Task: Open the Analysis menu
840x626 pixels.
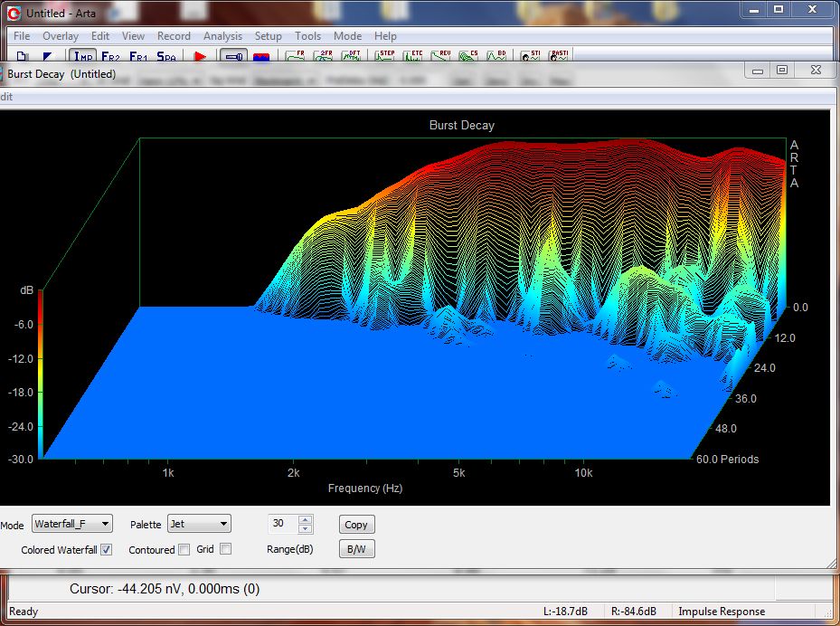Action: click(222, 36)
